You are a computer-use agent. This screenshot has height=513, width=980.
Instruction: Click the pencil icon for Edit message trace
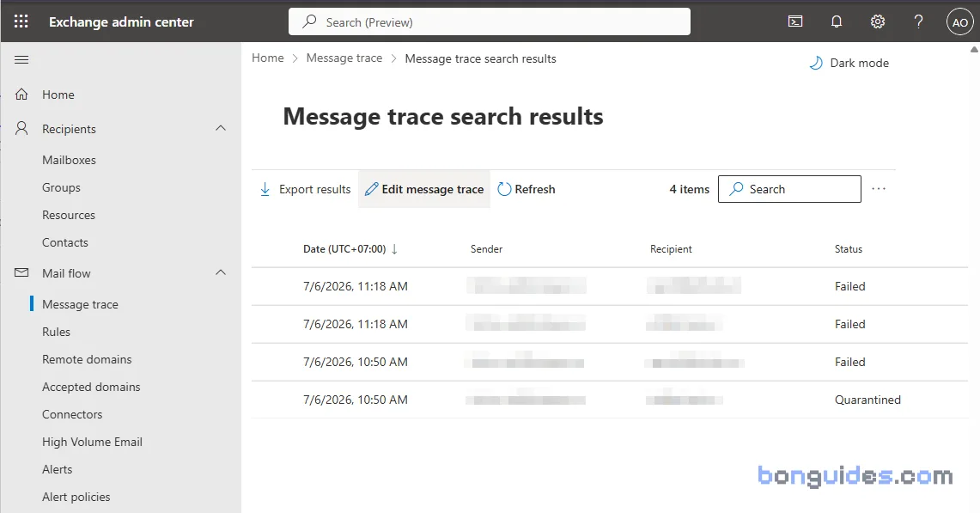tap(371, 189)
